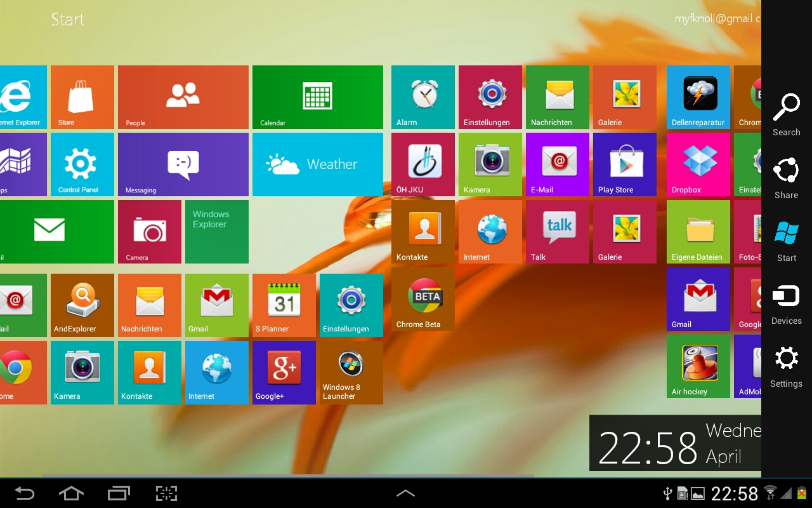Launch the Play Store app
Screen dimensions: 812x508
coord(624,164)
